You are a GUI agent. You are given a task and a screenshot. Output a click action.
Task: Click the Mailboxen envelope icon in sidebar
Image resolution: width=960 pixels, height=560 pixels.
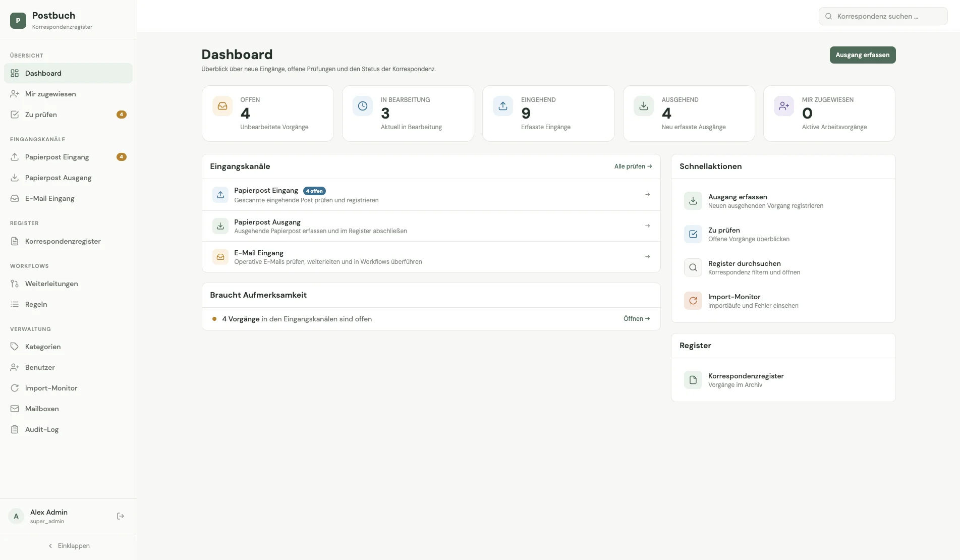(15, 409)
